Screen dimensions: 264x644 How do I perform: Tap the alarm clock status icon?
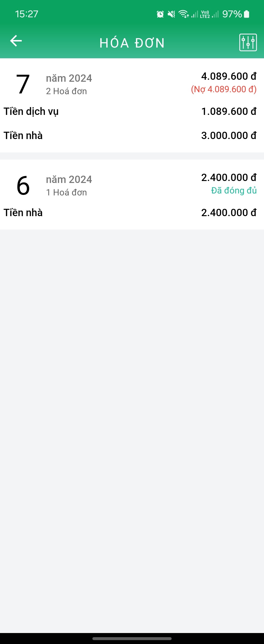click(160, 14)
